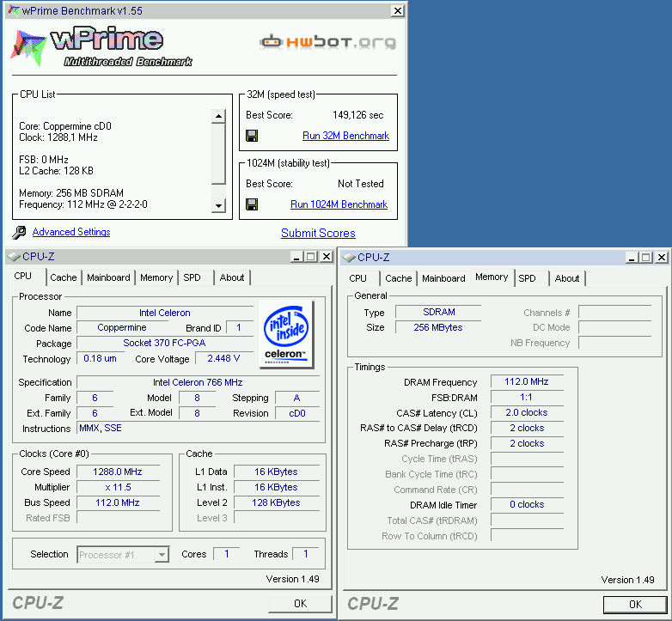Click wPrime CPU List Clock: 1288,1 MHz line
Image resolution: width=672 pixels, height=621 pixels.
[x=58, y=137]
